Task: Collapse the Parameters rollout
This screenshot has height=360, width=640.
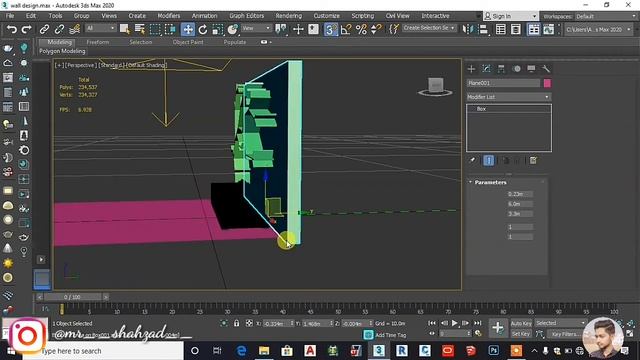Action: 490,182
